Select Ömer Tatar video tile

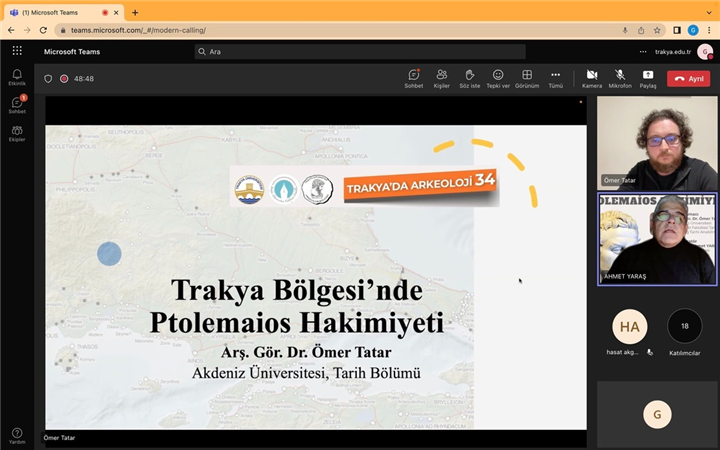tap(657, 143)
